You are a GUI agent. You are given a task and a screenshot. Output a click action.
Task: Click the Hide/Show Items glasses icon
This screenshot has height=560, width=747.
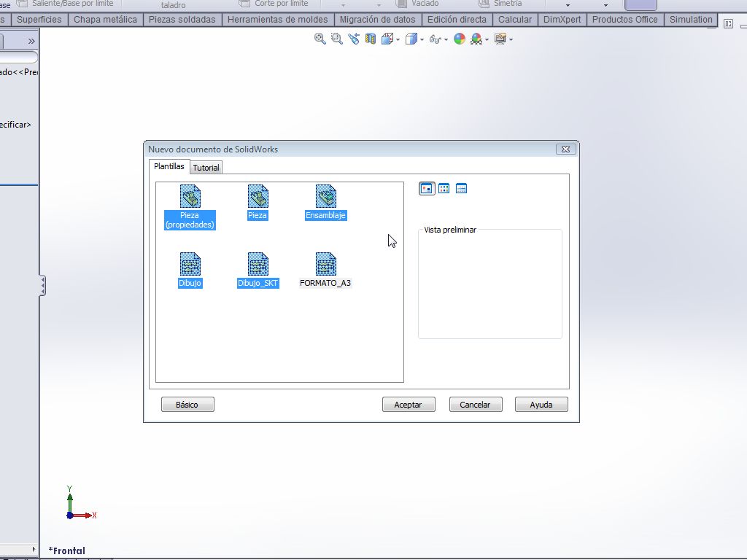[435, 39]
